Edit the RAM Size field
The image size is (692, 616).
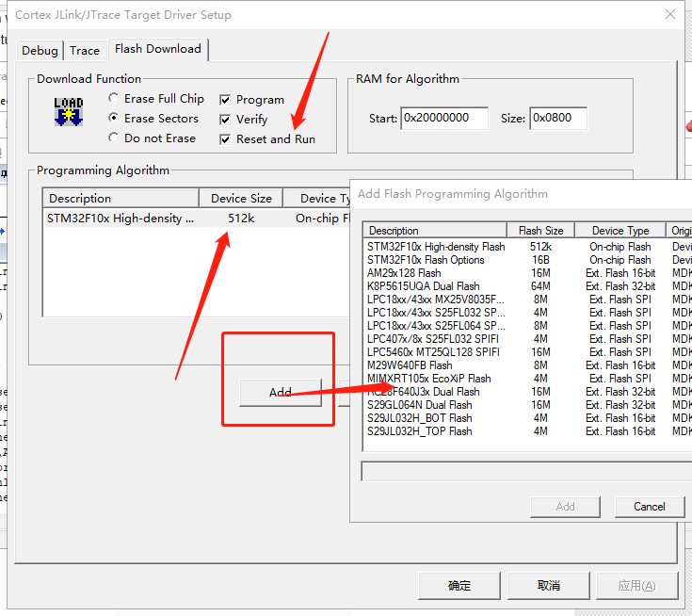[558, 118]
